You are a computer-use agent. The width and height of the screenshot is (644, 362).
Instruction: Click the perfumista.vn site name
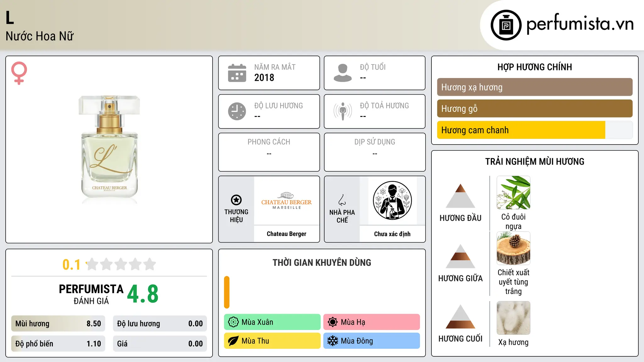point(580,24)
